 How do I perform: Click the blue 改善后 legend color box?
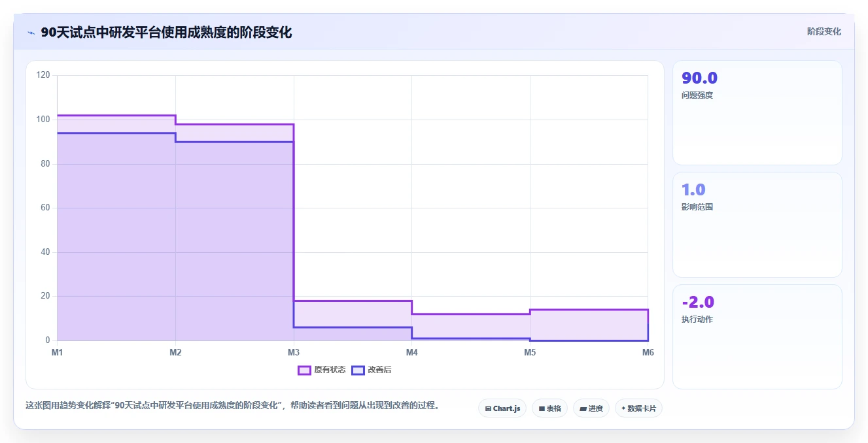coord(358,370)
